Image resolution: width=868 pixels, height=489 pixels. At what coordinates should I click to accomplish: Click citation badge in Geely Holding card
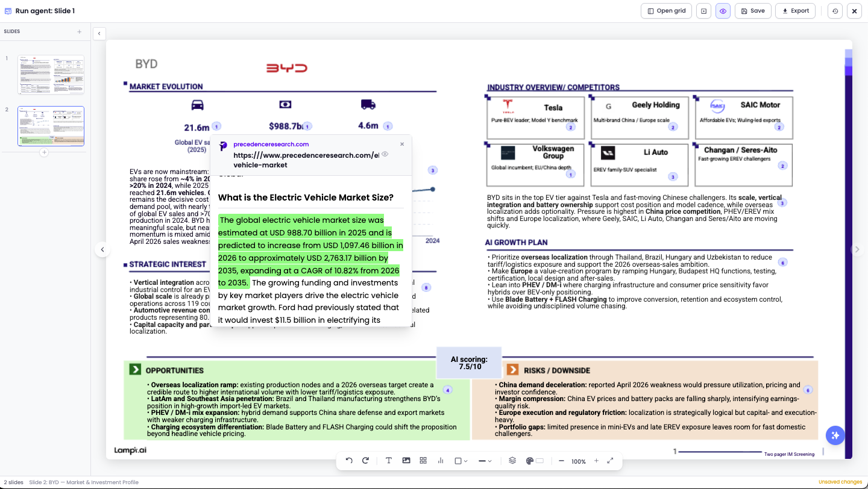pyautogui.click(x=673, y=127)
